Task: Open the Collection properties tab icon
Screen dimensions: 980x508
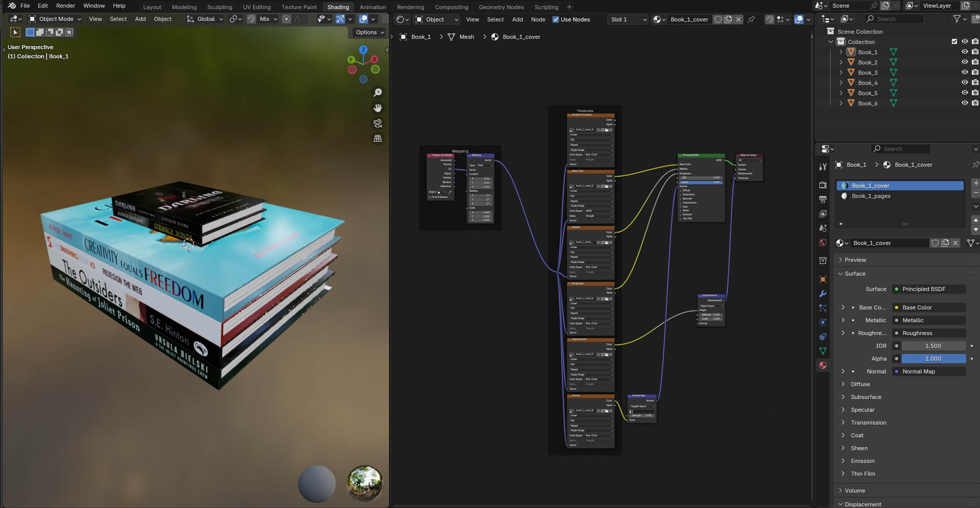Action: pyautogui.click(x=823, y=261)
